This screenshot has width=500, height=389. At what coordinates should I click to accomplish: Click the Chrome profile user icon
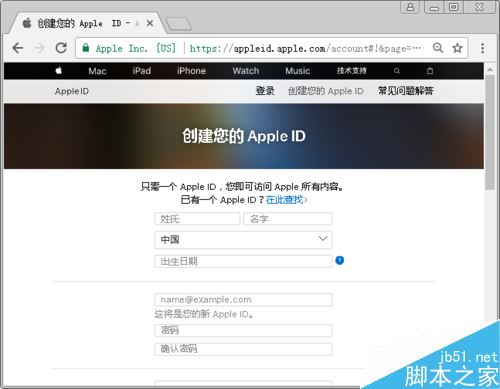click(x=410, y=7)
